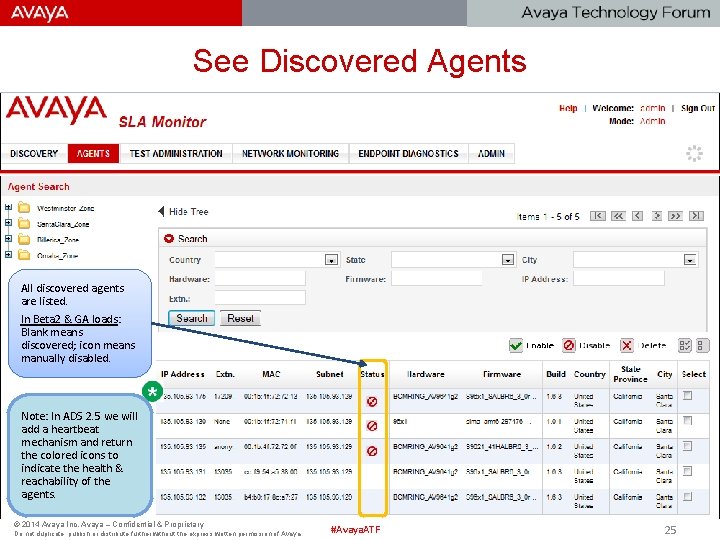This screenshot has height=540, width=720.
Task: Jump back several pages of results
Action: [618, 216]
